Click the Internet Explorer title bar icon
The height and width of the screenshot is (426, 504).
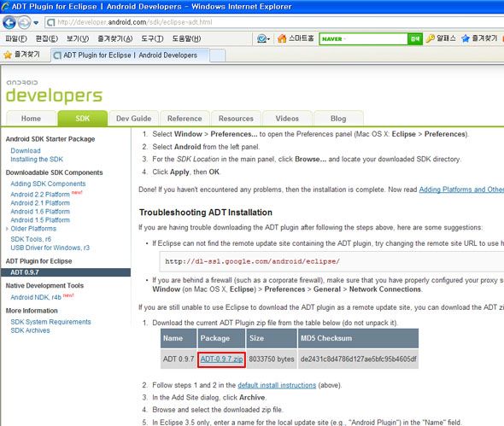coord(5,7)
